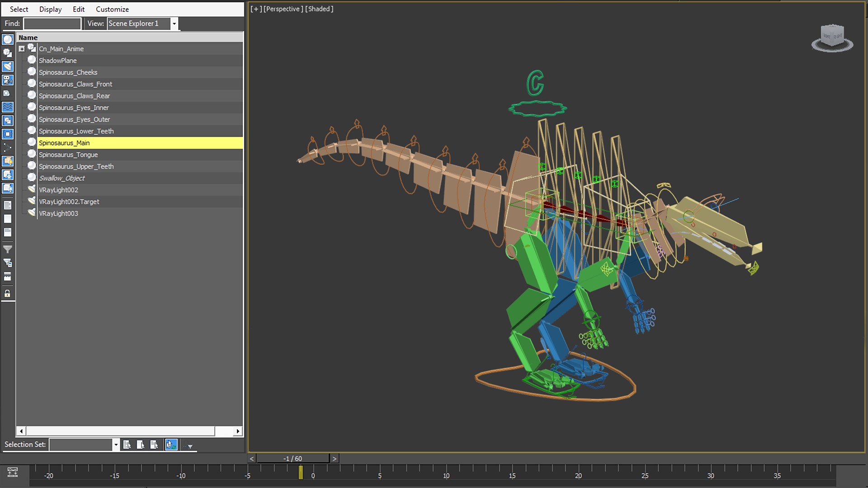Toggle the Mini Curve Editor icon by timeline
868x488 pixels.
[13, 473]
